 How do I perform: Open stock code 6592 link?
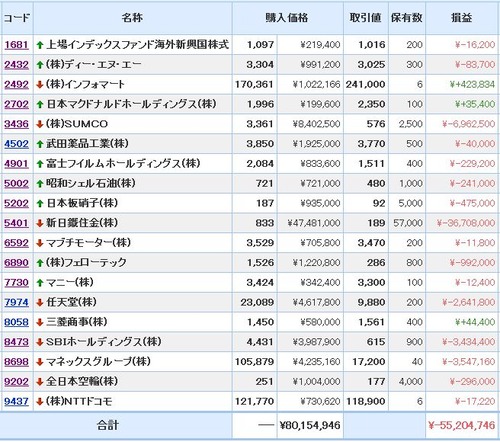[x=16, y=243]
